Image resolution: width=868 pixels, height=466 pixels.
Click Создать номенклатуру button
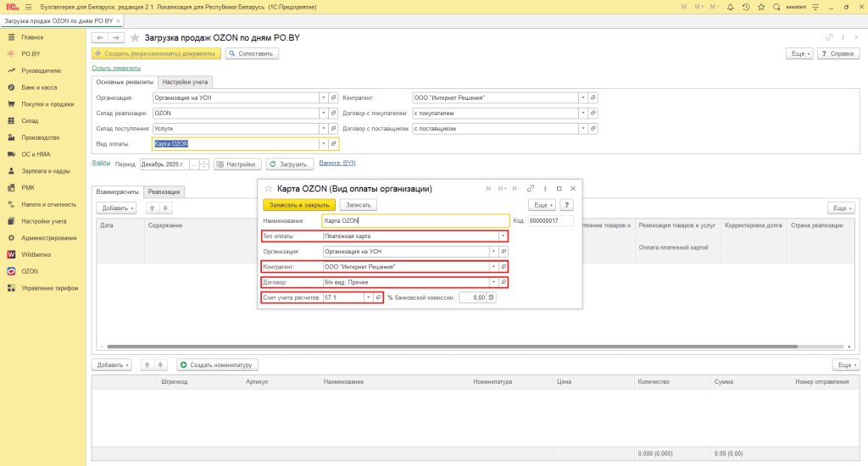click(218, 365)
